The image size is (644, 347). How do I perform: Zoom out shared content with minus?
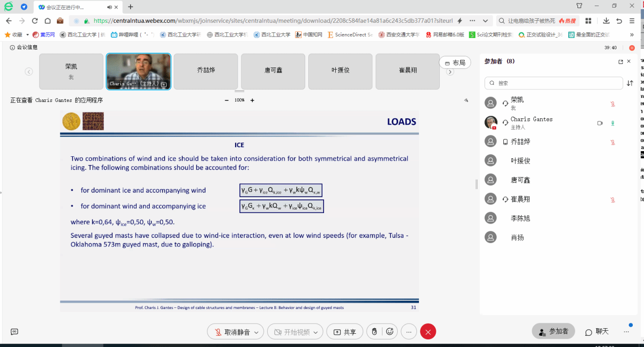227,100
